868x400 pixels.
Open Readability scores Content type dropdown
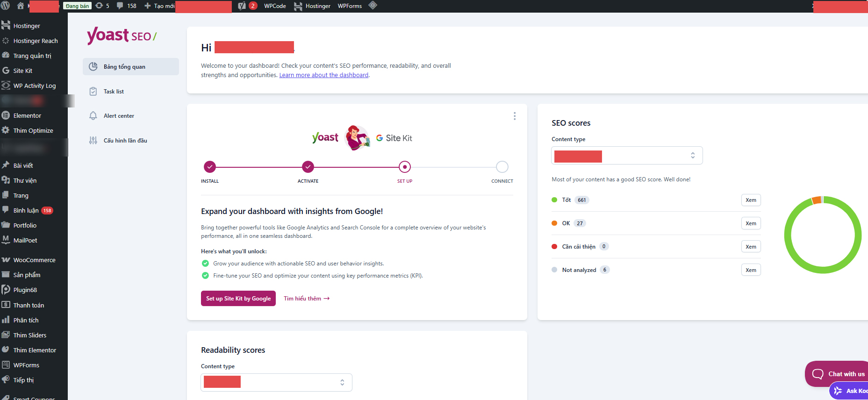point(276,382)
